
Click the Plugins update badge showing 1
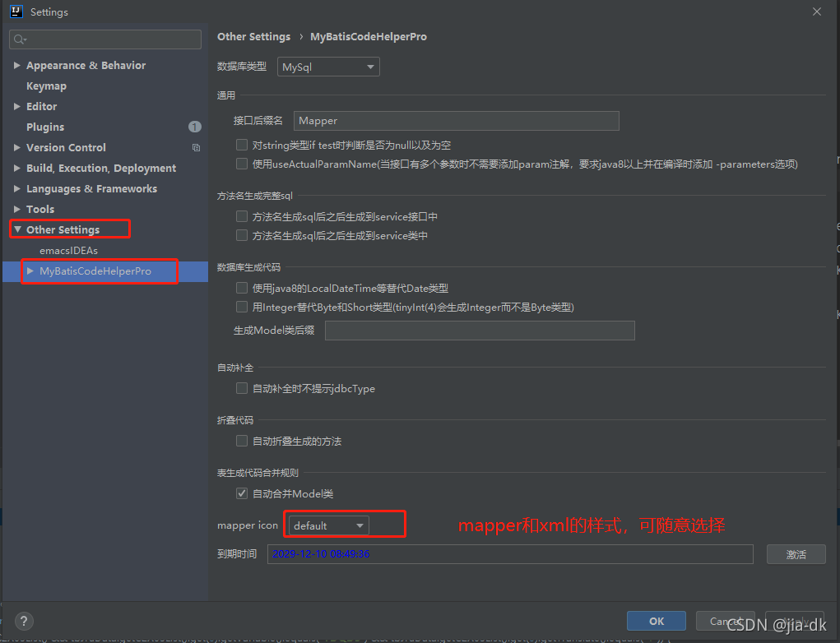coord(194,127)
